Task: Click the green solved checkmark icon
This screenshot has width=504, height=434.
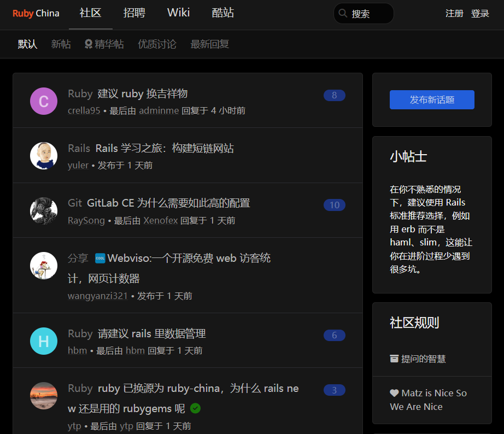Action: pos(196,408)
